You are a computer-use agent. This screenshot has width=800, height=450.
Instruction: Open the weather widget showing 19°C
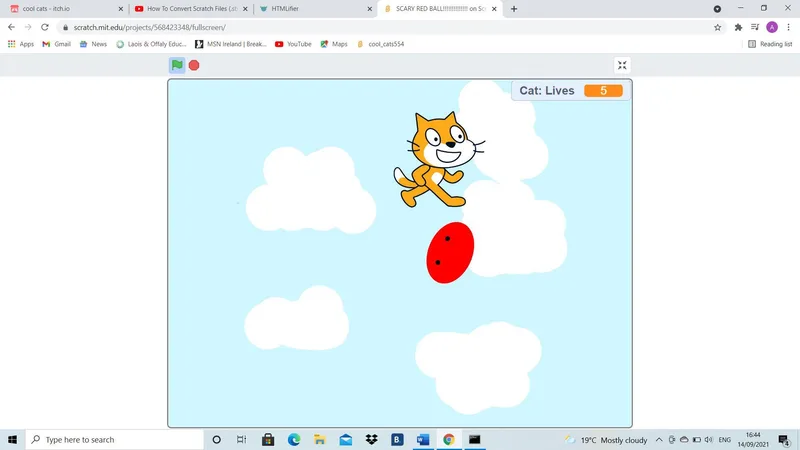[x=606, y=440]
